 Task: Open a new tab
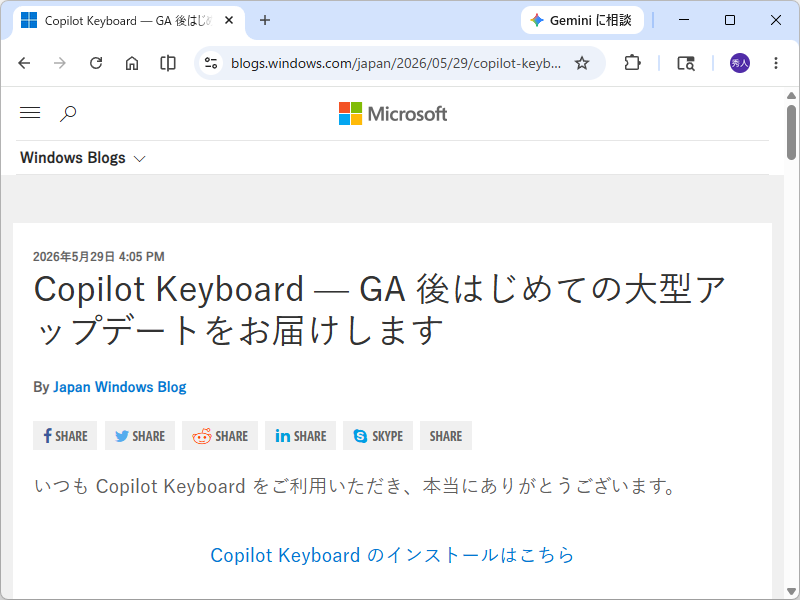pyautogui.click(x=265, y=20)
